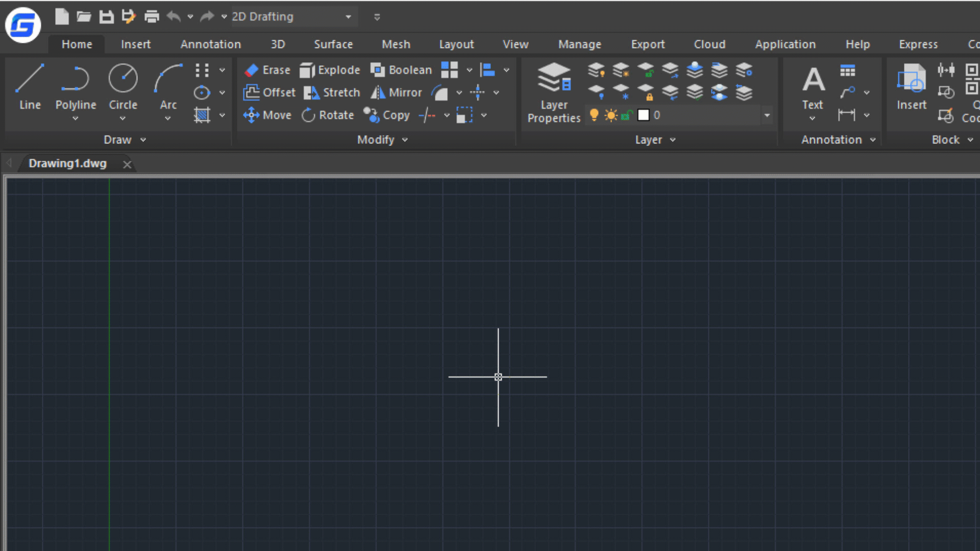Switch to the View ribbon tab
The height and width of the screenshot is (551, 980).
click(x=515, y=44)
